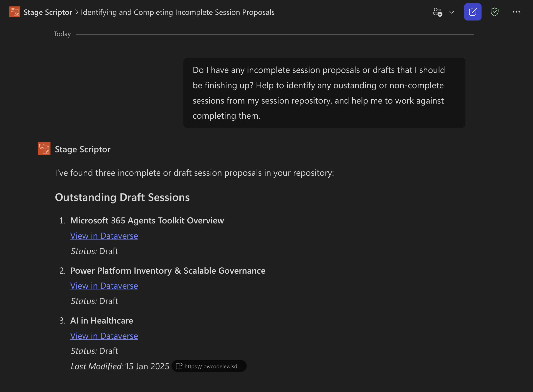Open Microsoft 365 Agents Toolkit Dataverse link
533x392 pixels.
(x=104, y=236)
